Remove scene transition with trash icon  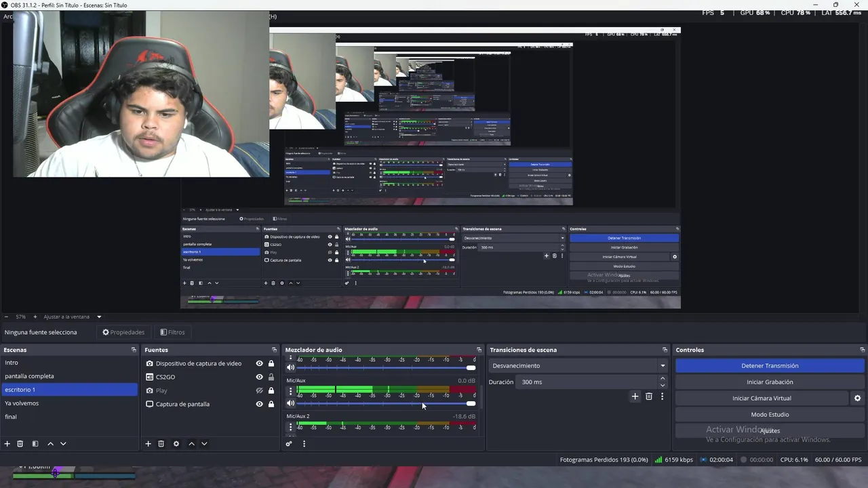pyautogui.click(x=649, y=396)
